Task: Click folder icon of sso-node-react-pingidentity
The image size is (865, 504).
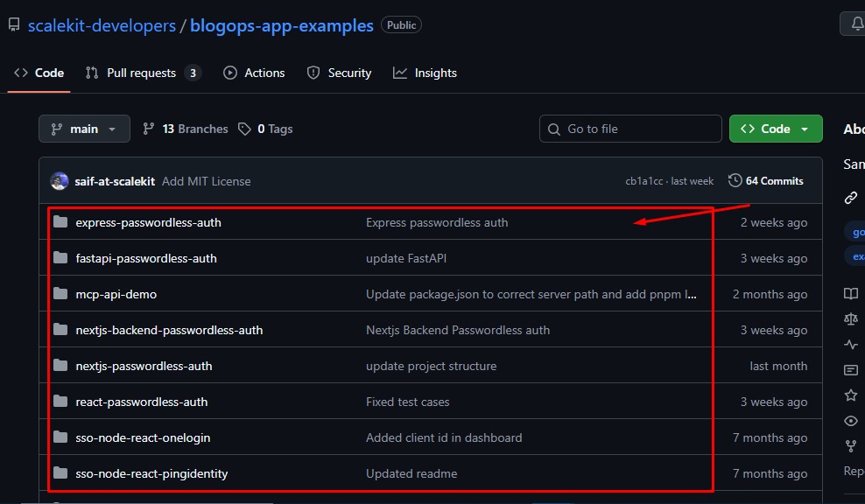Action: [60, 472]
